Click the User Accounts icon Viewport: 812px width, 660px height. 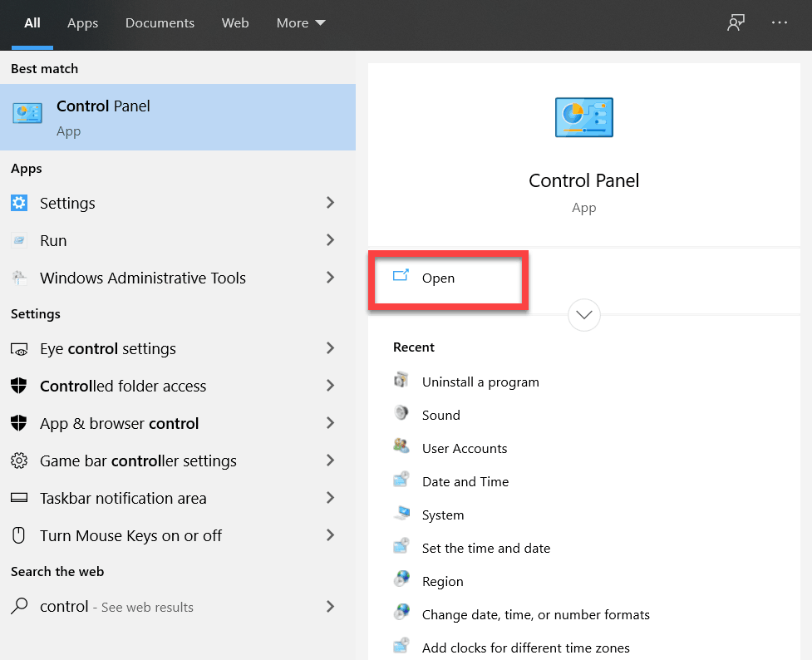401,446
